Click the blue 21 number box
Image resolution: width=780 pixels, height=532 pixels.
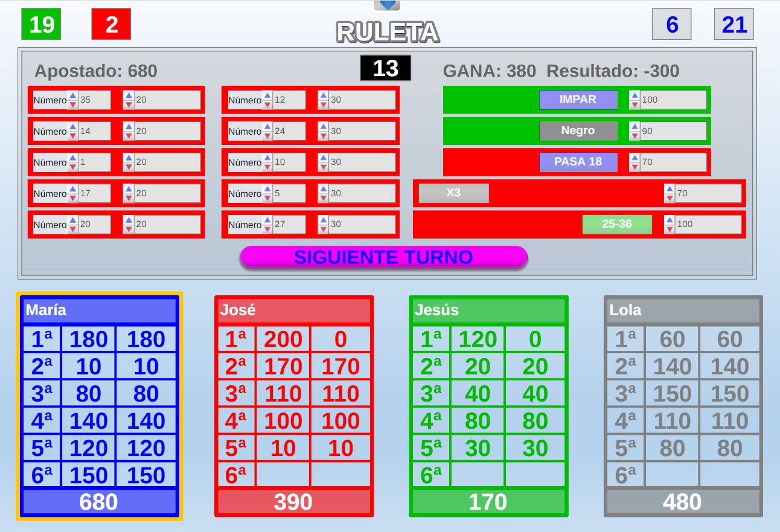[x=734, y=24]
